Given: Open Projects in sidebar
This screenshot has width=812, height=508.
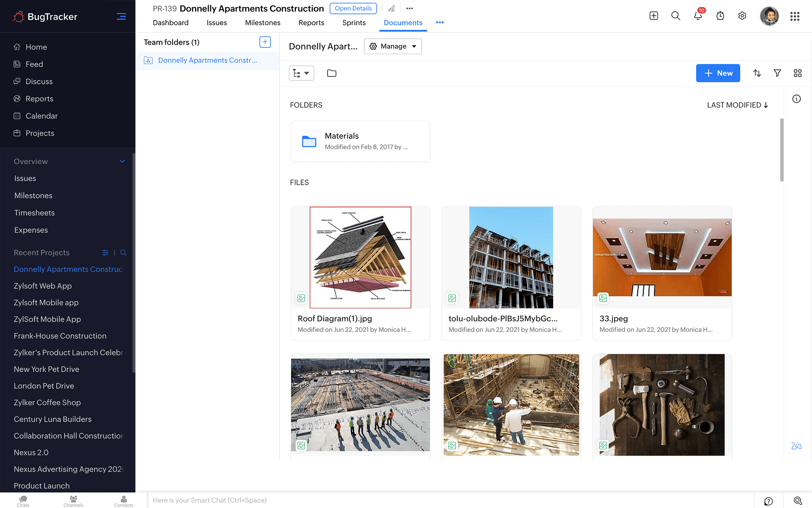Looking at the screenshot, I should click(x=40, y=133).
